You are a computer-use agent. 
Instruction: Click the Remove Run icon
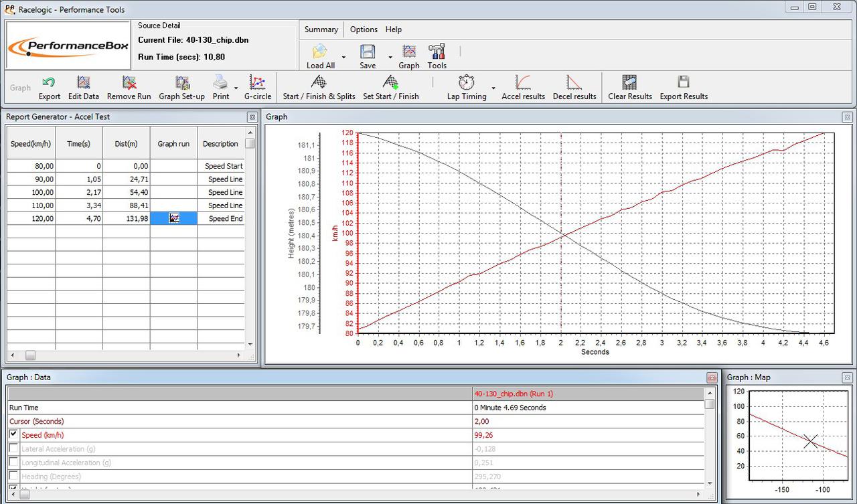tap(129, 82)
